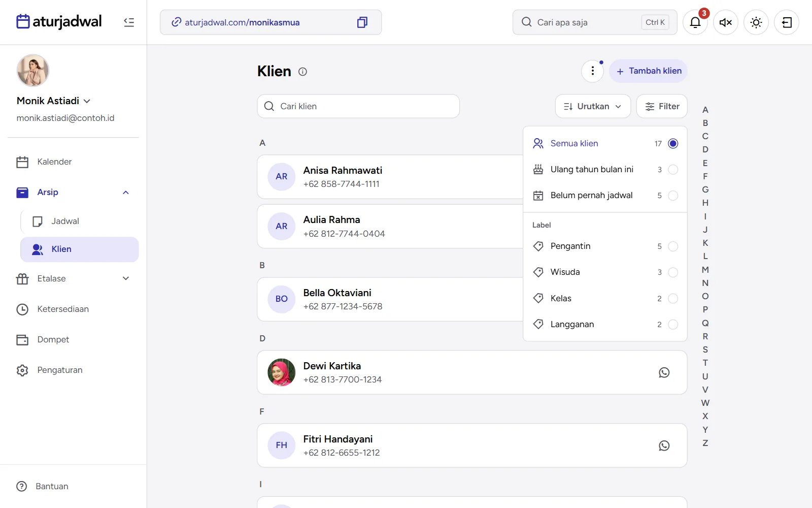The height and width of the screenshot is (508, 812).
Task: Click the Cari klien search field
Action: tap(358, 106)
